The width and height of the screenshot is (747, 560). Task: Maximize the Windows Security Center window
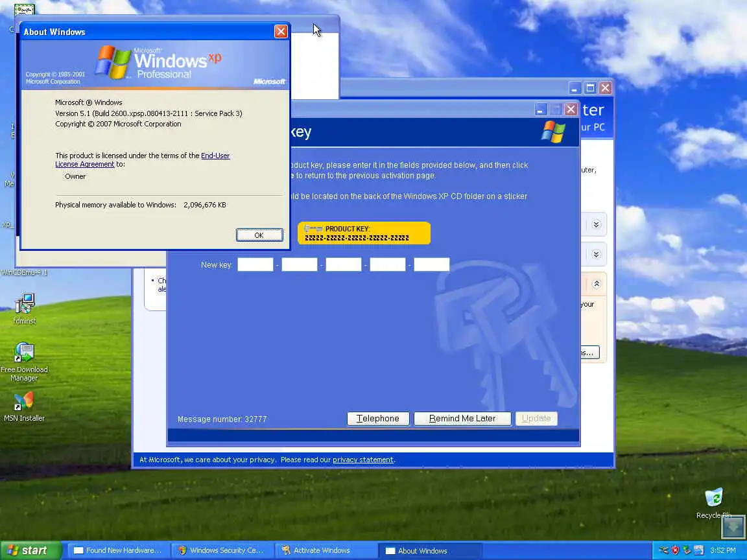coord(590,88)
